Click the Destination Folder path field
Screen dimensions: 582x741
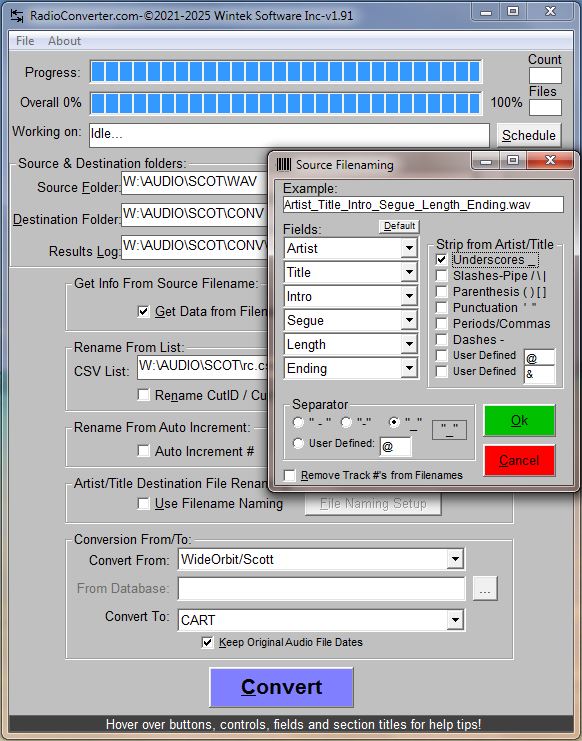coord(194,215)
